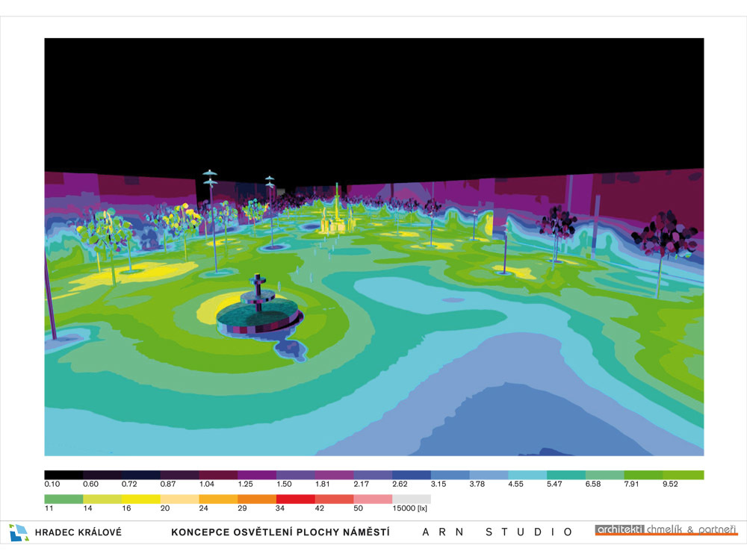
Task: Select the 29 lux dark orange swatch
Action: point(257,499)
